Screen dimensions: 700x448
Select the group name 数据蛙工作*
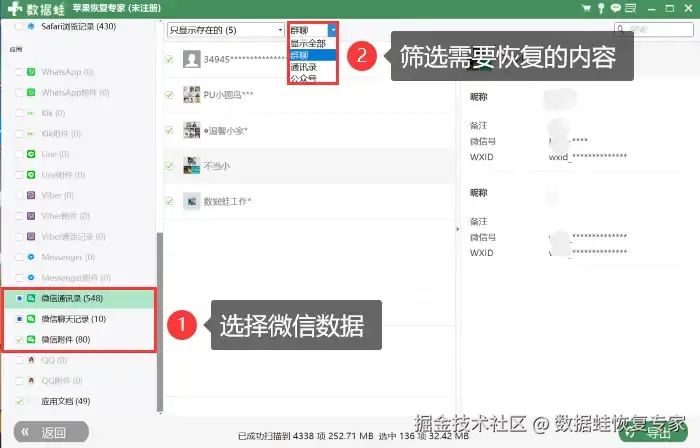pyautogui.click(x=227, y=201)
